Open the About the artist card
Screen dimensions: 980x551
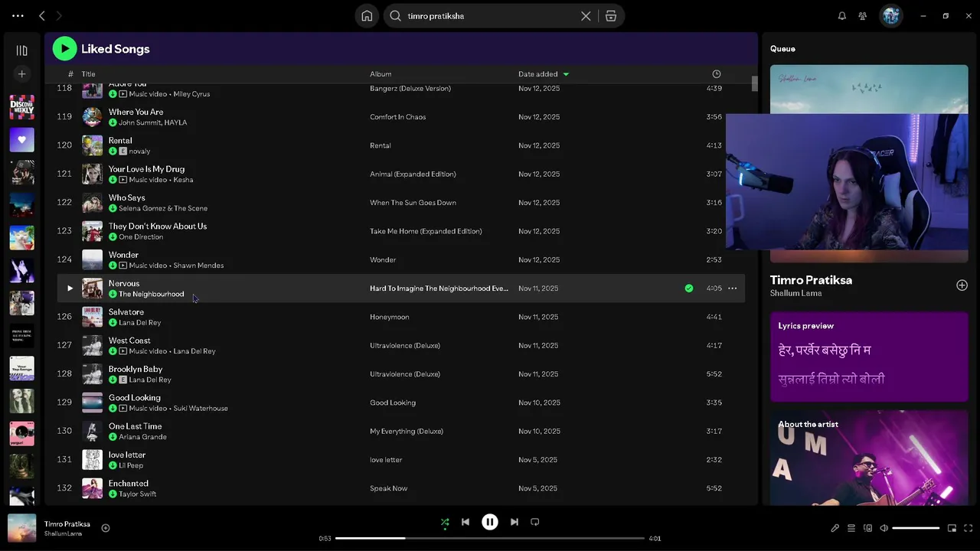[x=869, y=459]
